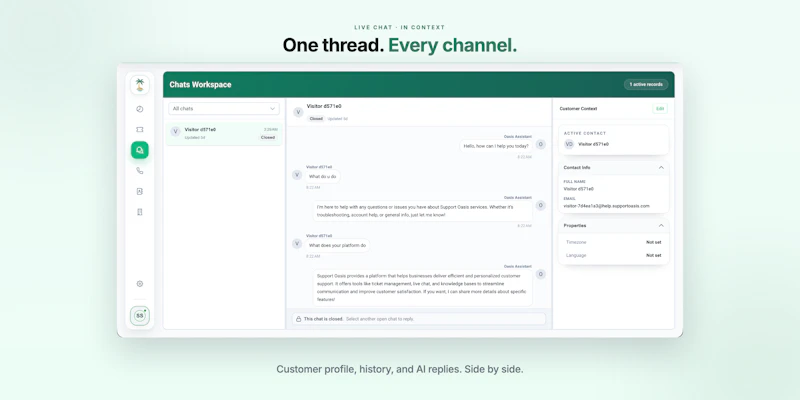Open the dashboard clock icon in sidebar
The image size is (800, 400).
pos(140,109)
